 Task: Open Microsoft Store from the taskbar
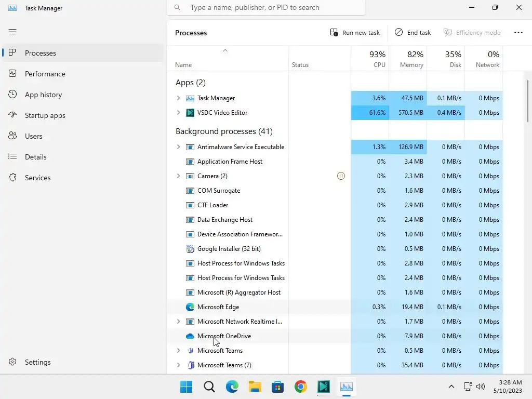click(277, 387)
